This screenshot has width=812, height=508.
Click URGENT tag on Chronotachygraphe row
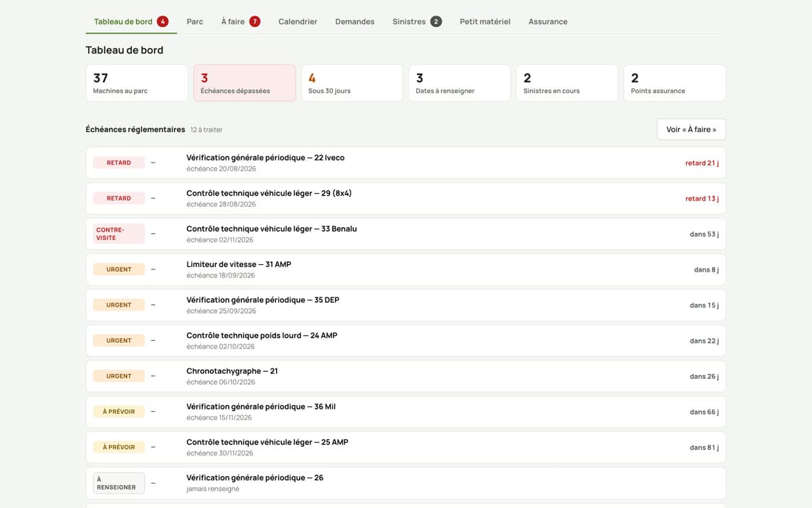point(119,376)
